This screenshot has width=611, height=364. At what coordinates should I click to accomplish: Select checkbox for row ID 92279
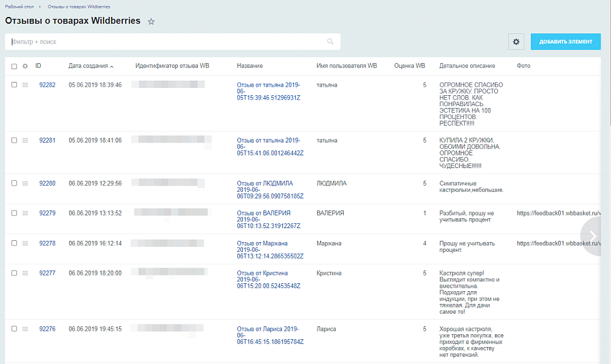14,213
